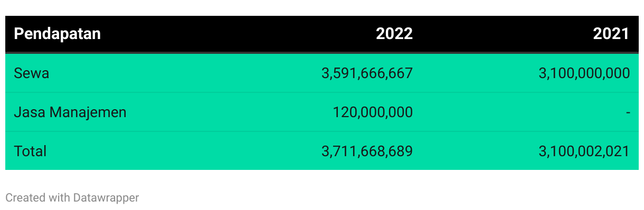Click the Total 2021 value 3,100,002,021
This screenshot has height=210, width=644.
[x=584, y=151]
